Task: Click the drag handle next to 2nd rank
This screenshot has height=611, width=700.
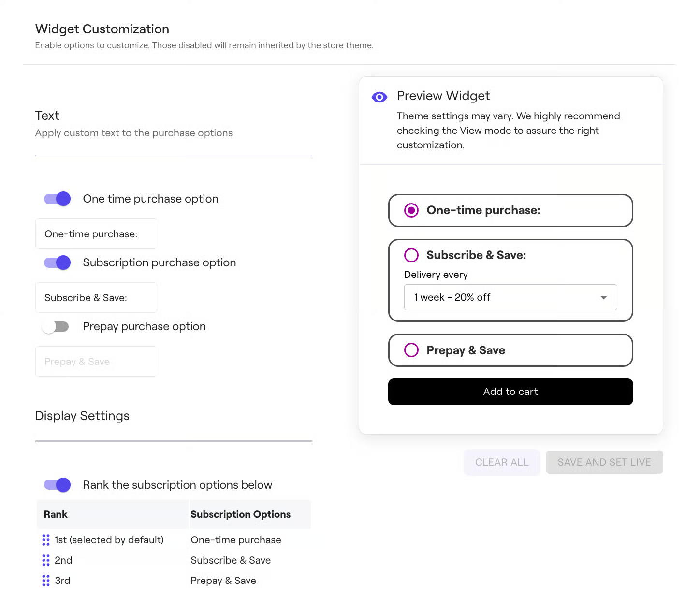Action: click(x=46, y=560)
